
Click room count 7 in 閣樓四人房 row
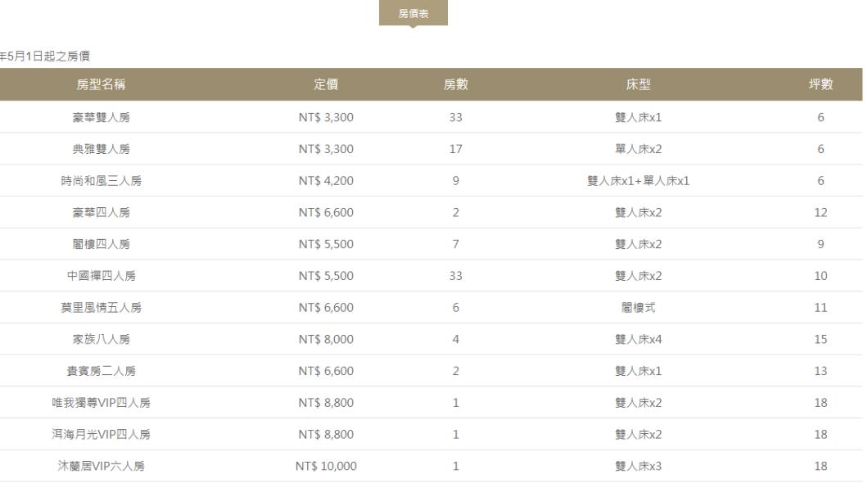point(455,244)
